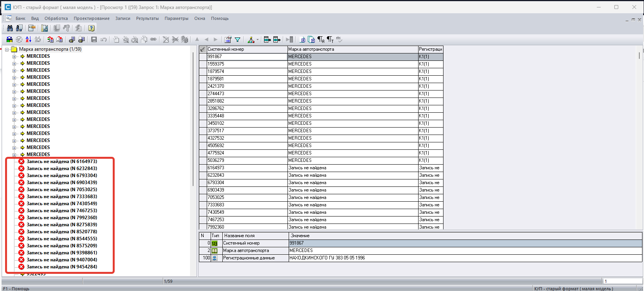Click the table's vertical scrollbar thumb
This screenshot has height=291, width=644.
coord(639,55)
